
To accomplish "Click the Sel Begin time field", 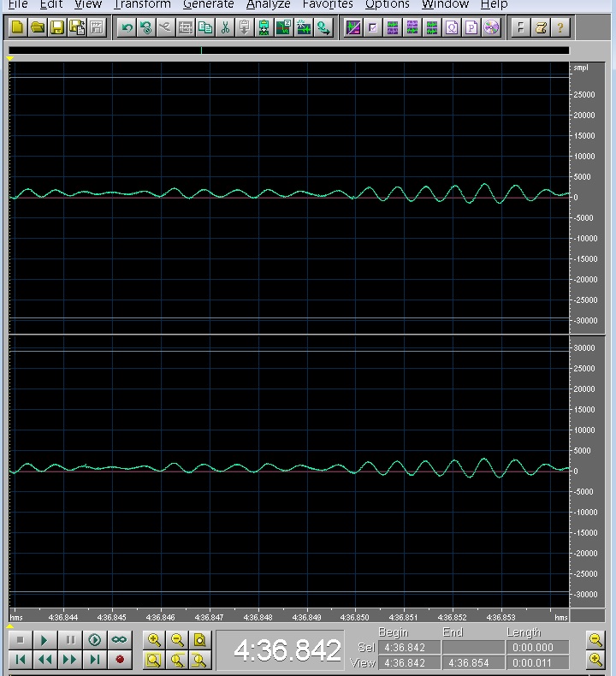I will coord(410,648).
